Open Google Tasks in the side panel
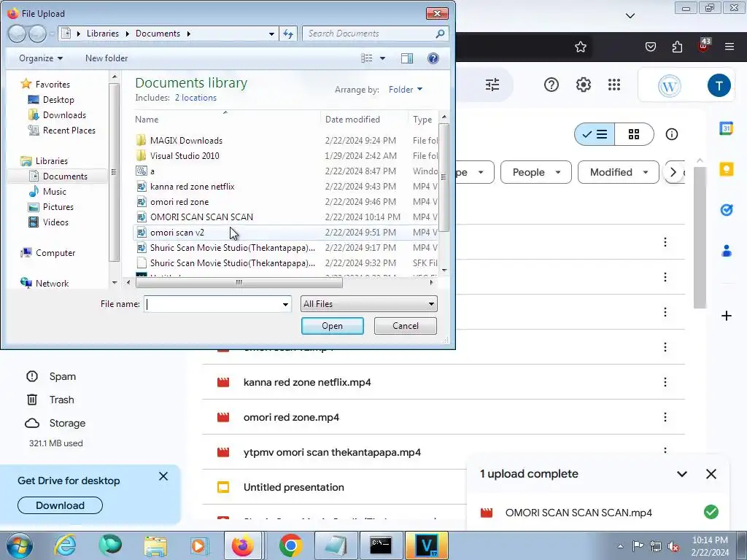The height and width of the screenshot is (560, 747). pos(726,210)
